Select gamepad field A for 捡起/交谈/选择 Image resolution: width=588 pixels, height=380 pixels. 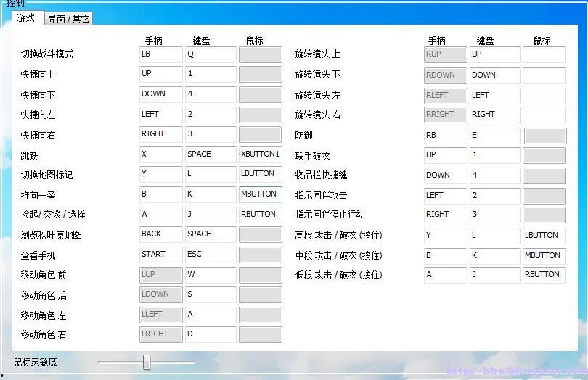coord(161,215)
